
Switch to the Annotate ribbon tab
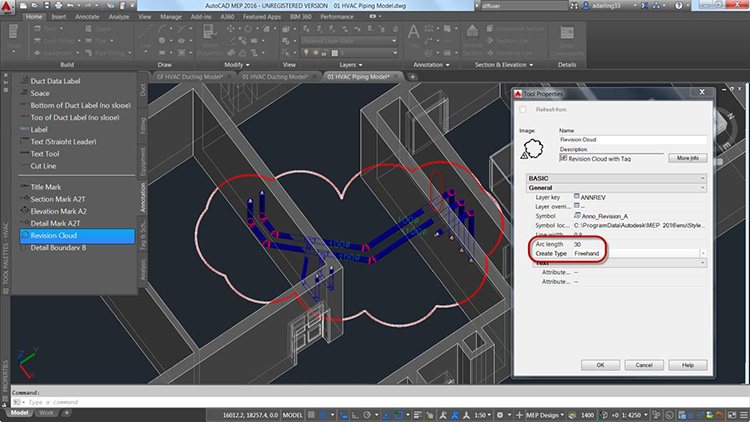(x=87, y=17)
